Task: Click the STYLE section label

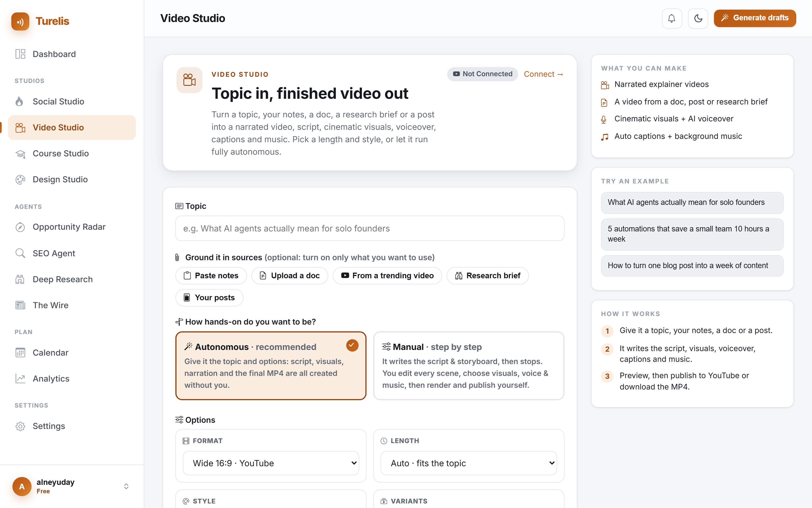Action: point(204,501)
